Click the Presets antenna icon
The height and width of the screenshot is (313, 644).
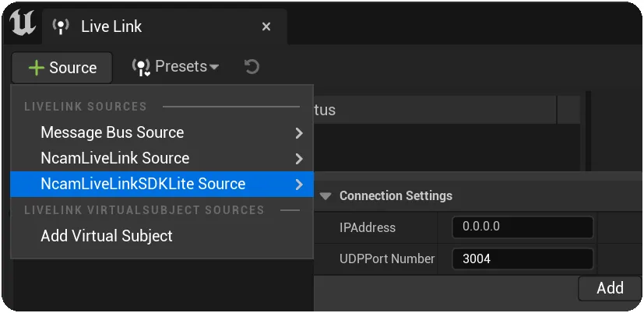(x=141, y=67)
